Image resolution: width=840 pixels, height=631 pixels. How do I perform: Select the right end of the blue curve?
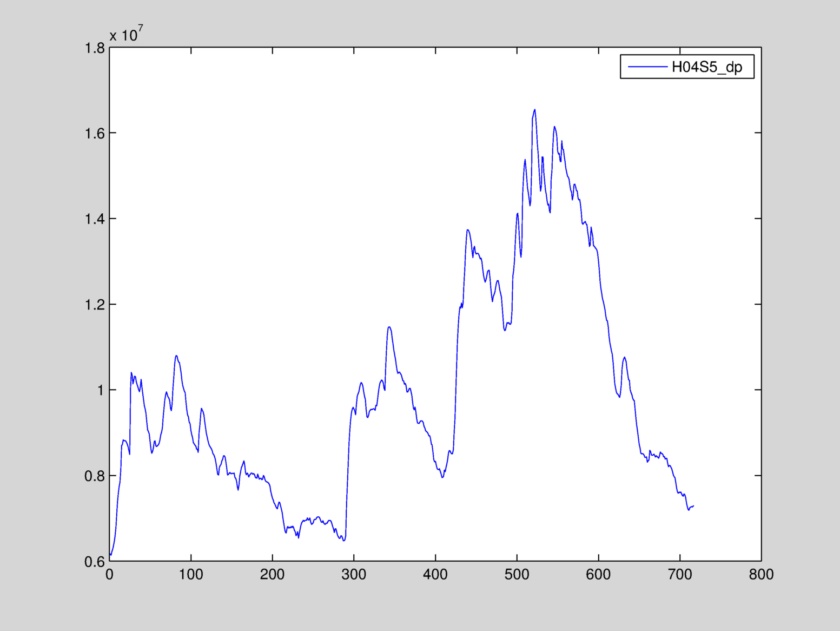tap(693, 506)
